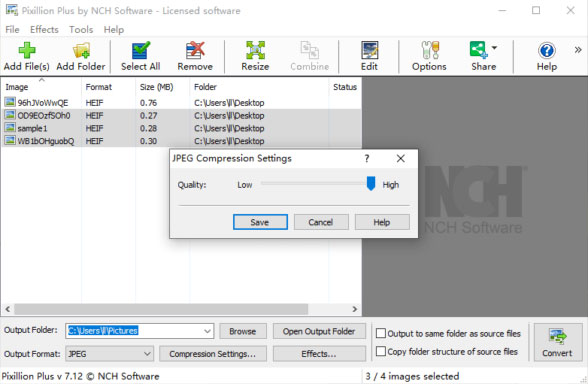Image resolution: width=588 pixels, height=384 pixels.
Task: Click the 0.28 size value
Action: click(148, 128)
